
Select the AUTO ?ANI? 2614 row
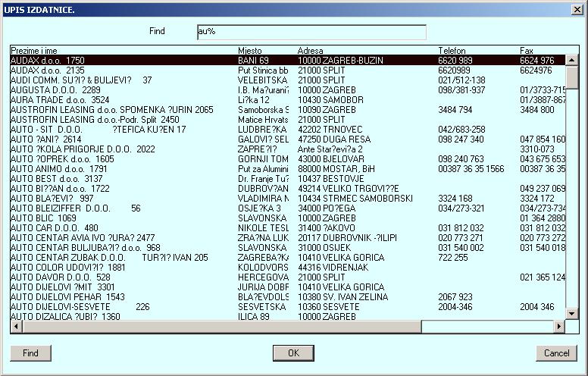pos(288,139)
